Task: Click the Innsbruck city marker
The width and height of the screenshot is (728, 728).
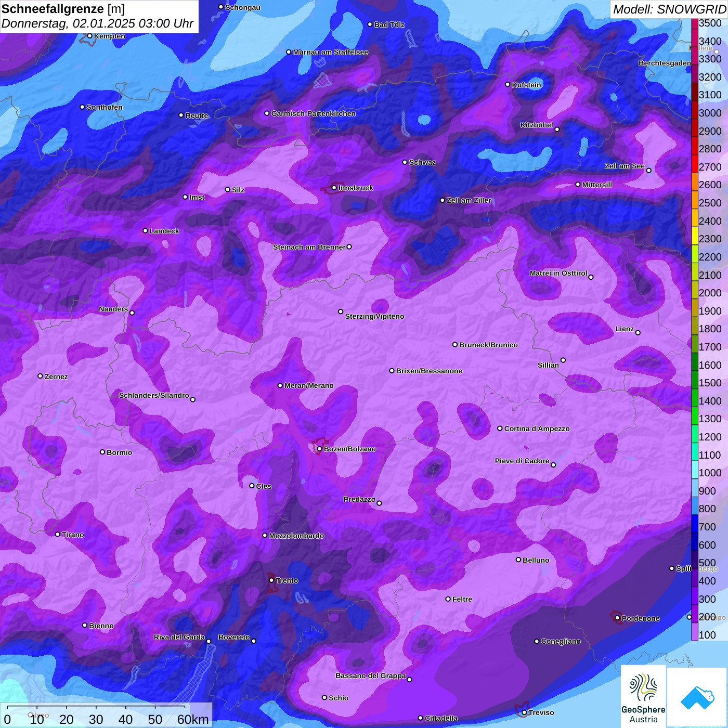Action: (x=334, y=188)
